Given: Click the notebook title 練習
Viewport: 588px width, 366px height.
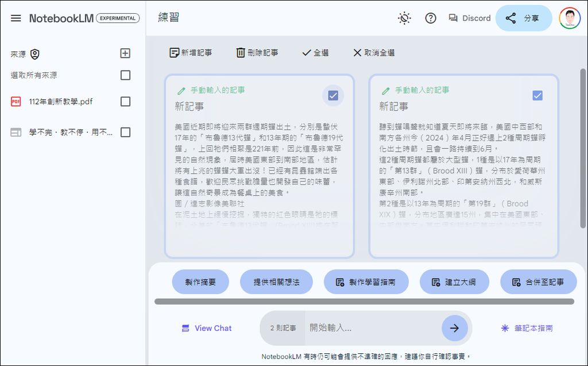Looking at the screenshot, I should pyautogui.click(x=169, y=17).
